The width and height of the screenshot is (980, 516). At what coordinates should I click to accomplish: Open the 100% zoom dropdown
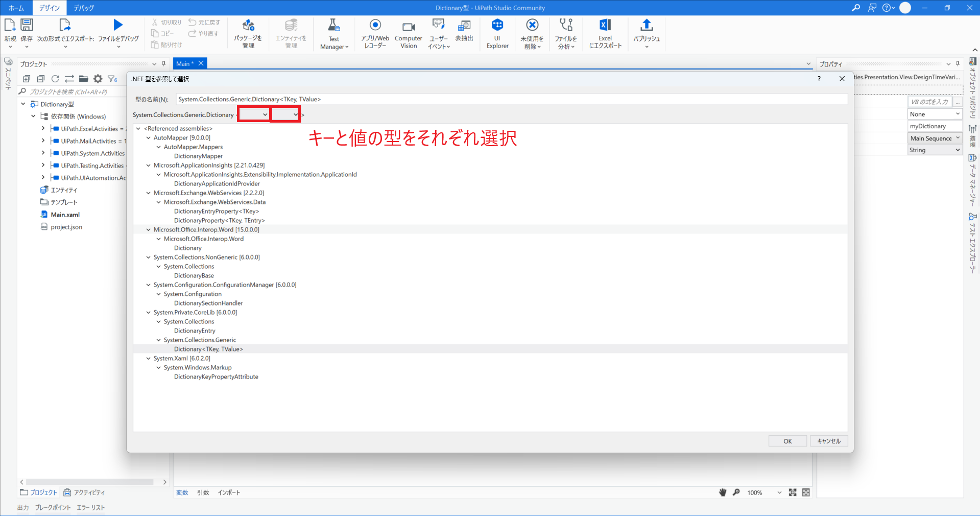(x=779, y=492)
